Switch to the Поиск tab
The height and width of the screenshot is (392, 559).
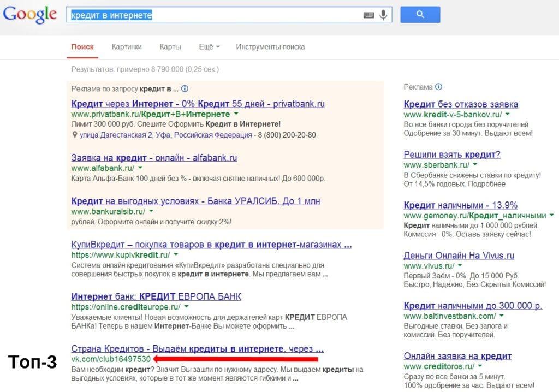[x=82, y=47]
